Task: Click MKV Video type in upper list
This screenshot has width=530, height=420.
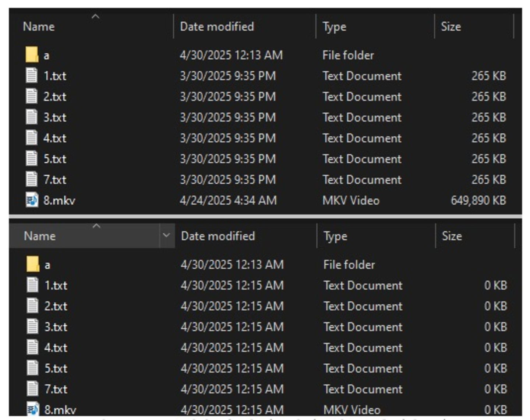Action: pyautogui.click(x=351, y=200)
